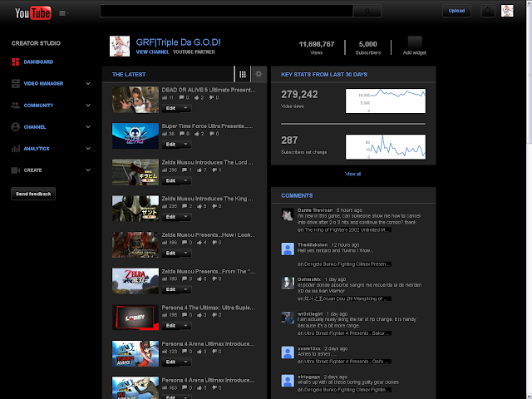
Task: Click the Analytics bar chart icon
Action: coord(15,149)
